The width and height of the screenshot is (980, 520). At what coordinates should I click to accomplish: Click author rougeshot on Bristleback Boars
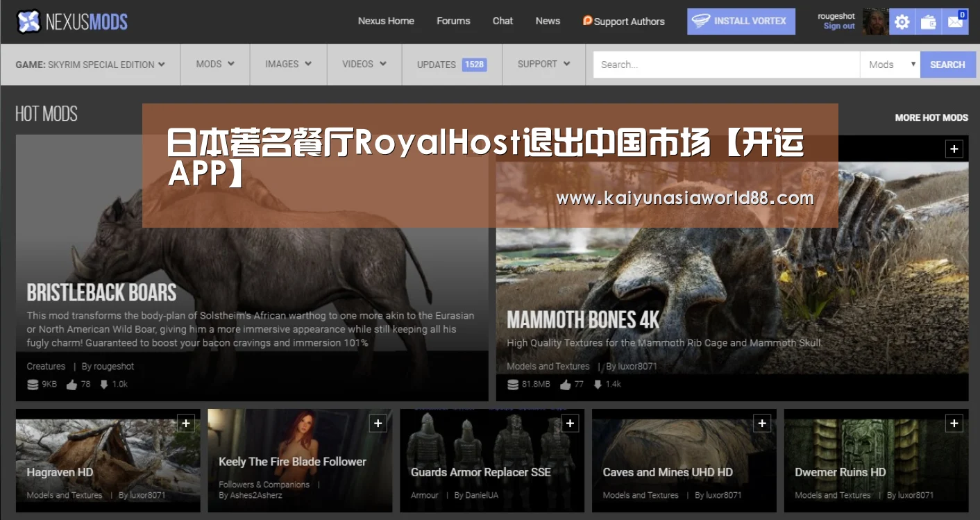(113, 367)
